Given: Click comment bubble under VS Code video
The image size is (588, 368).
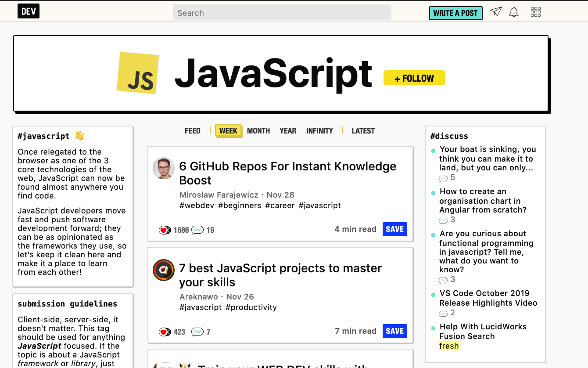Looking at the screenshot, I should click(x=443, y=314).
